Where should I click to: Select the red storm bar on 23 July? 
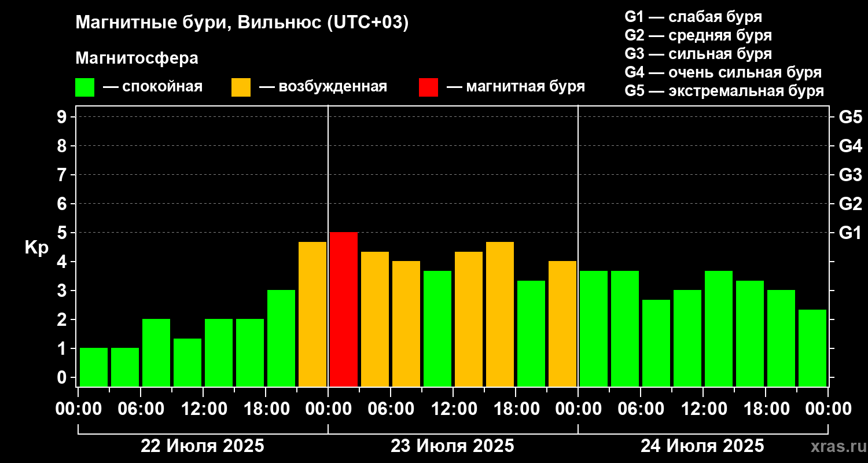344,309
